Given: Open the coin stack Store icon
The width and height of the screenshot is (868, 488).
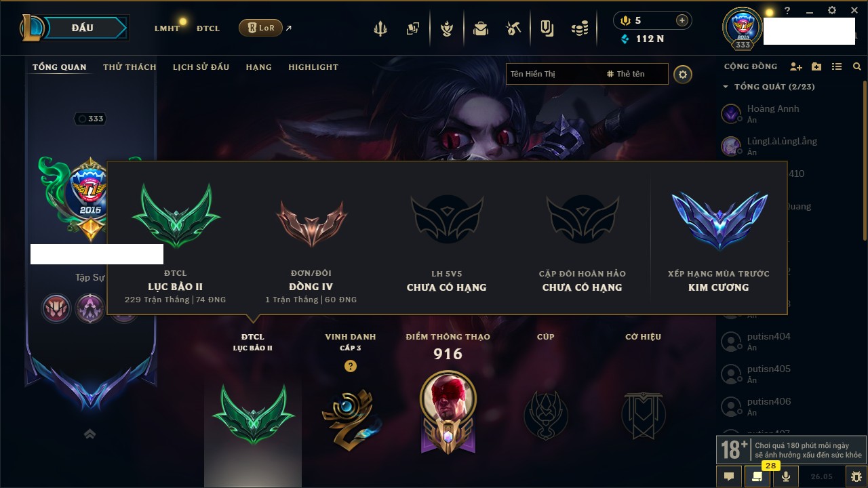Looking at the screenshot, I should (579, 28).
